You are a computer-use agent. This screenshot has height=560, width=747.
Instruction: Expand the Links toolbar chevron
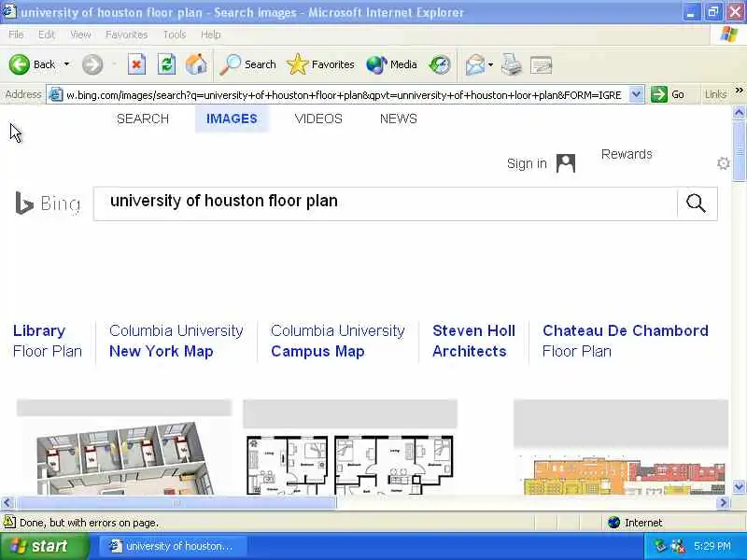739,90
